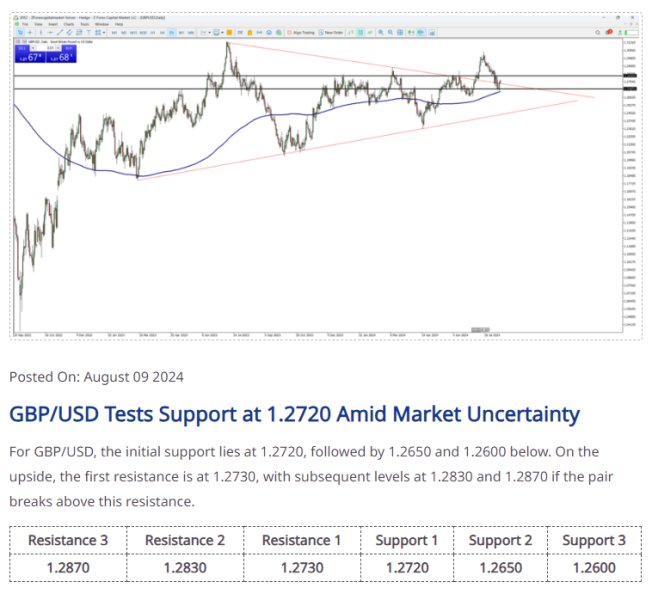Viewport: 652px width, 600px height.
Task: Open the IDE MetaEditor icon
Action: pos(240,32)
